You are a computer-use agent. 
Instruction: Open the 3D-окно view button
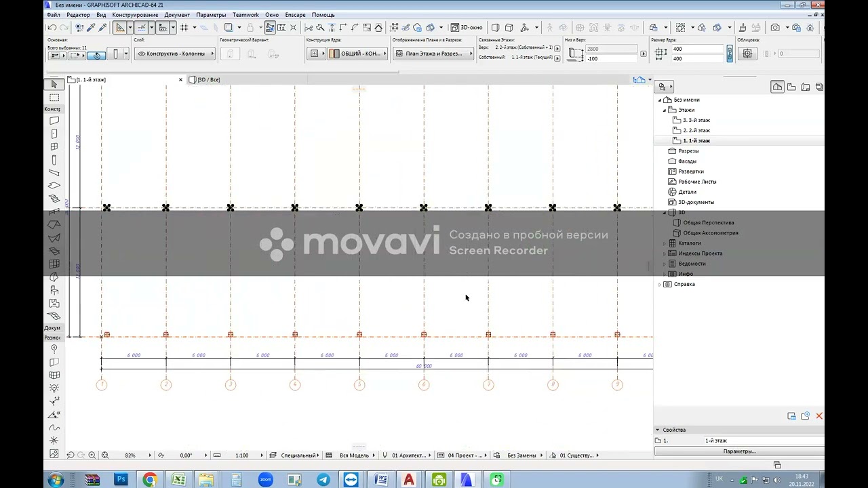pos(467,28)
